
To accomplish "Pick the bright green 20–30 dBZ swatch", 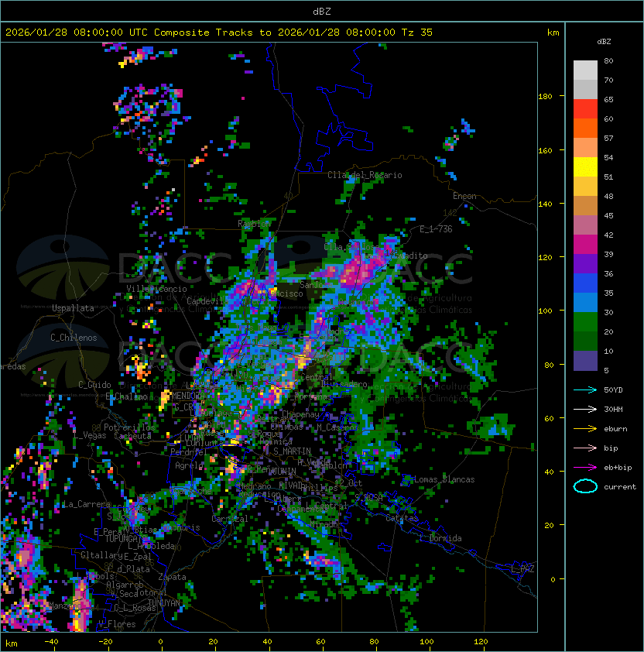I will [x=585, y=322].
